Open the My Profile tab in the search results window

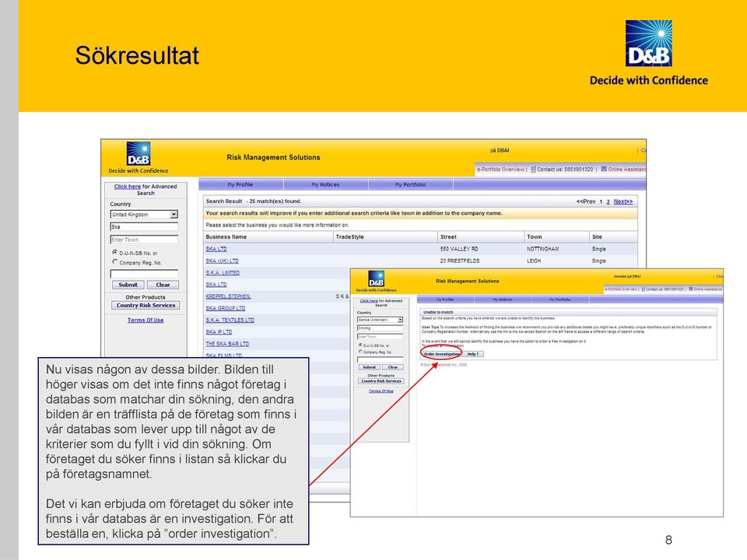[x=240, y=184]
